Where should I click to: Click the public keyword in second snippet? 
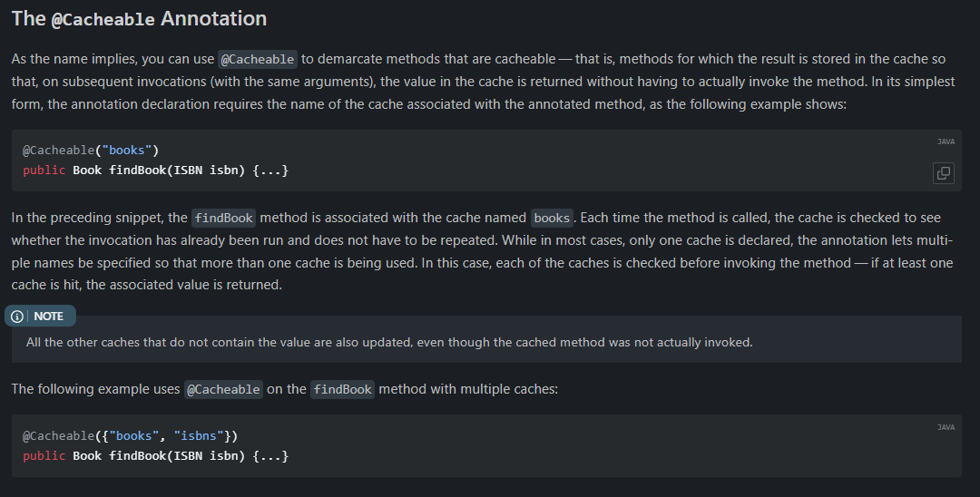[x=44, y=456]
